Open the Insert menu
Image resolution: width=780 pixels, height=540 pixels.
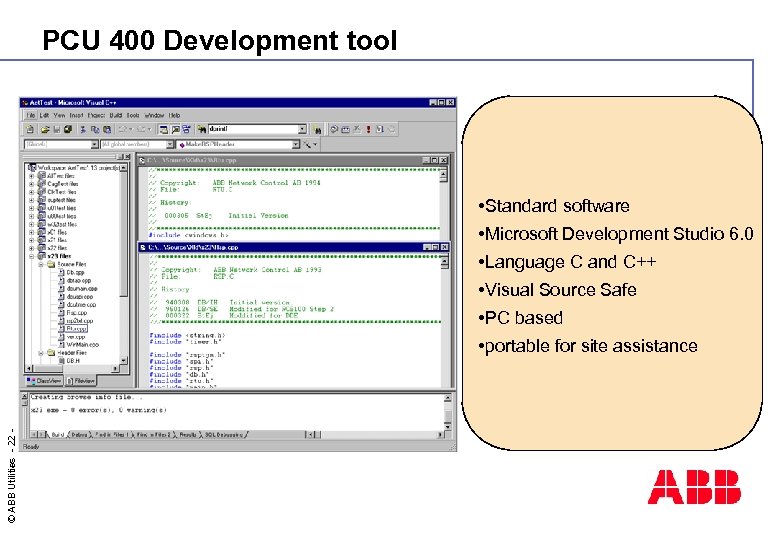[76, 115]
